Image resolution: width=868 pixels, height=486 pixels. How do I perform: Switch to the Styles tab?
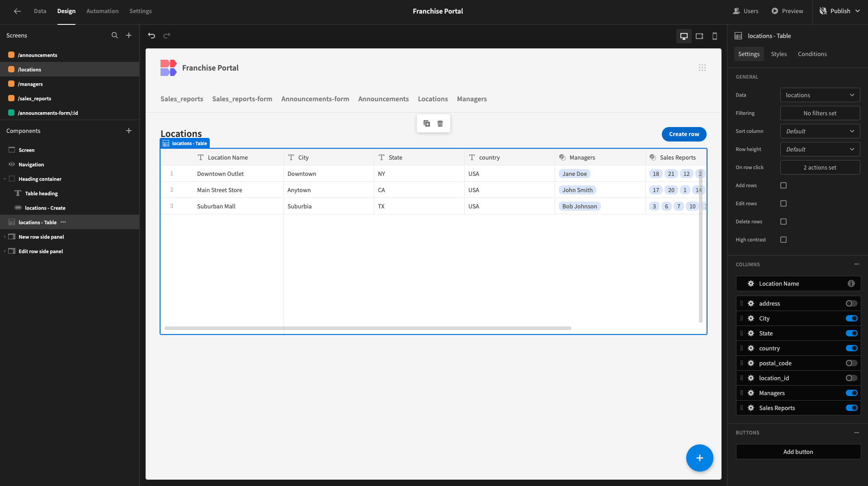[778, 54]
